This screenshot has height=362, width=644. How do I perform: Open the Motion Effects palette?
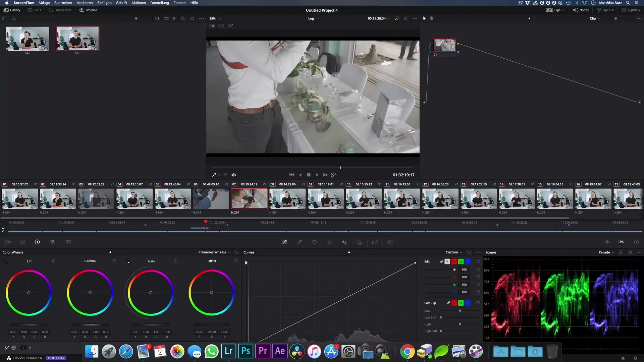[x=68, y=242]
